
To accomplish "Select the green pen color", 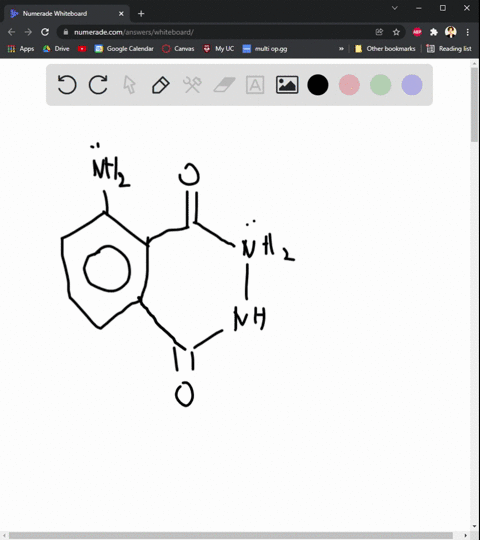I will 380,85.
